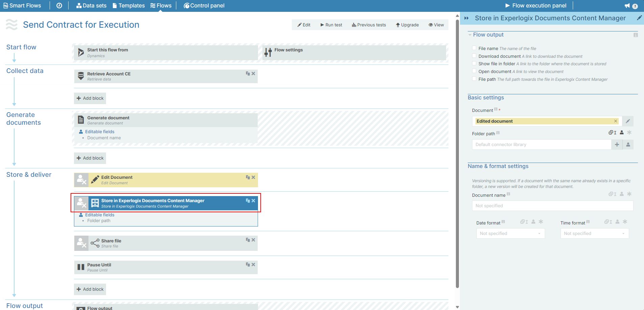Toggle Folder path user-editable icon

point(622,133)
